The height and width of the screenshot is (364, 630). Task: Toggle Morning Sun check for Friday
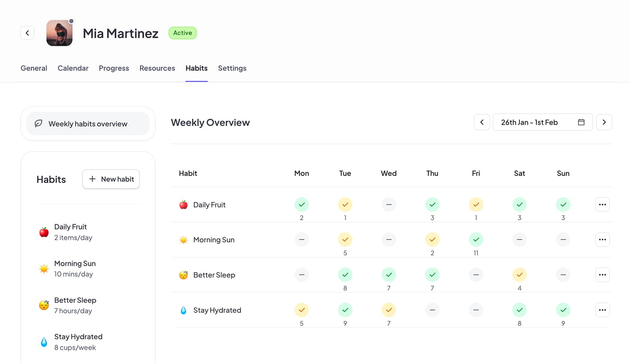[476, 239]
